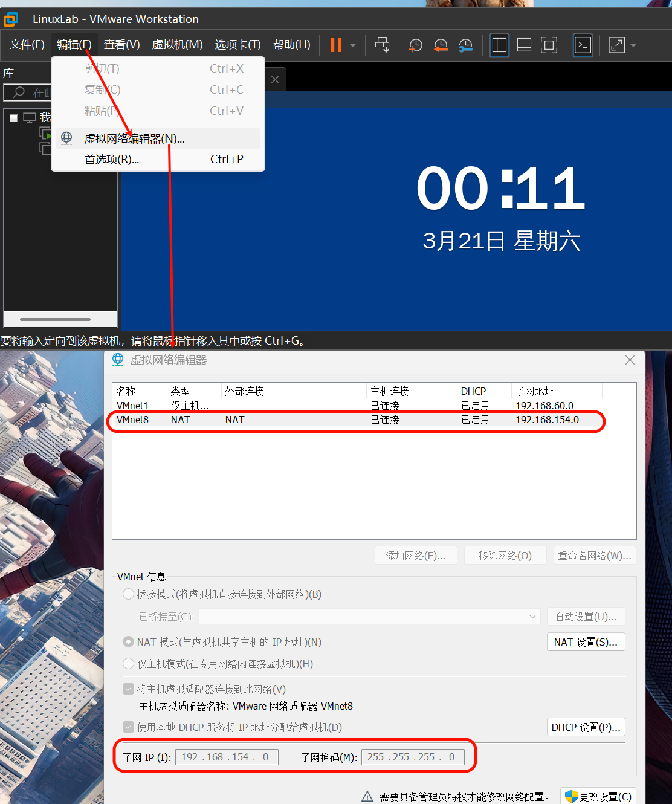Click the warning triangle icon near admin notice
Screen dimensions: 672x804
[x=367, y=797]
